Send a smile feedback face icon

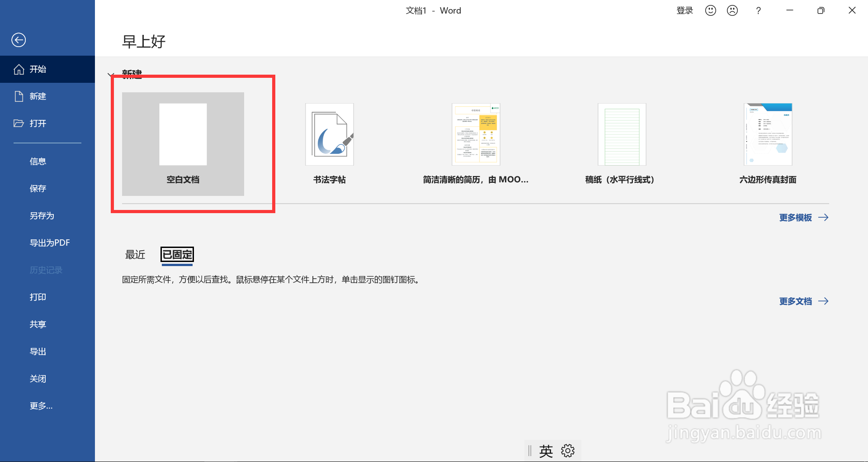pos(711,10)
